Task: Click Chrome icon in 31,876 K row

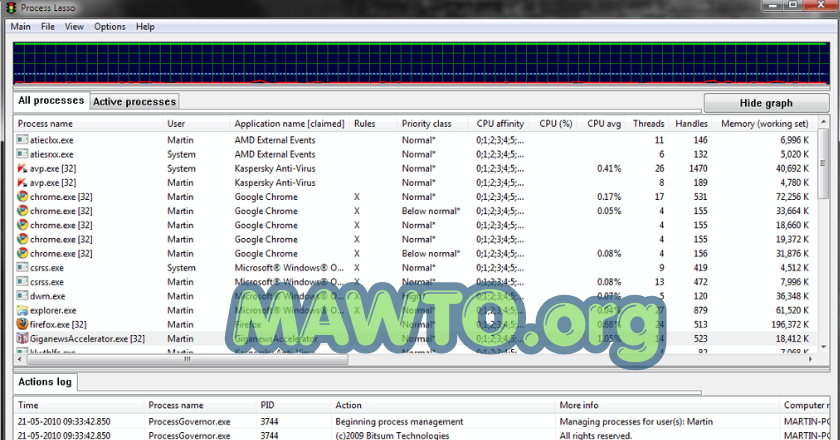Action: point(22,253)
